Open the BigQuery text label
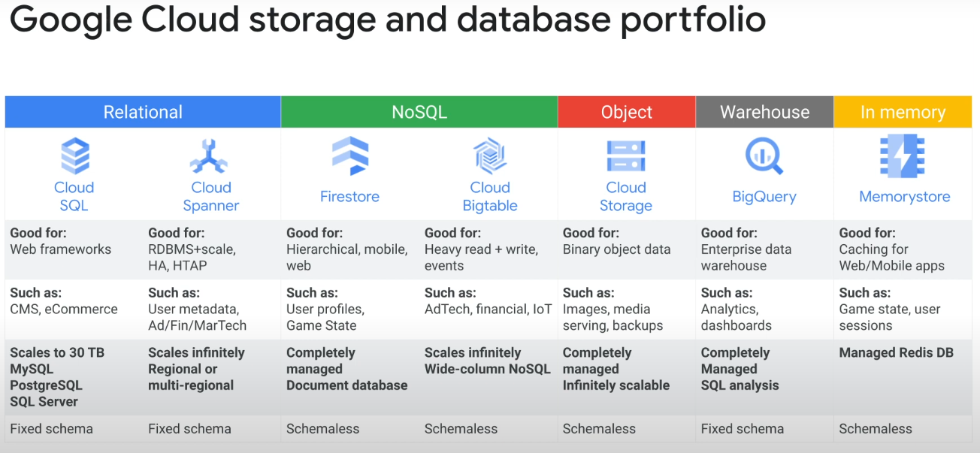Image resolution: width=980 pixels, height=453 pixels. (x=764, y=197)
